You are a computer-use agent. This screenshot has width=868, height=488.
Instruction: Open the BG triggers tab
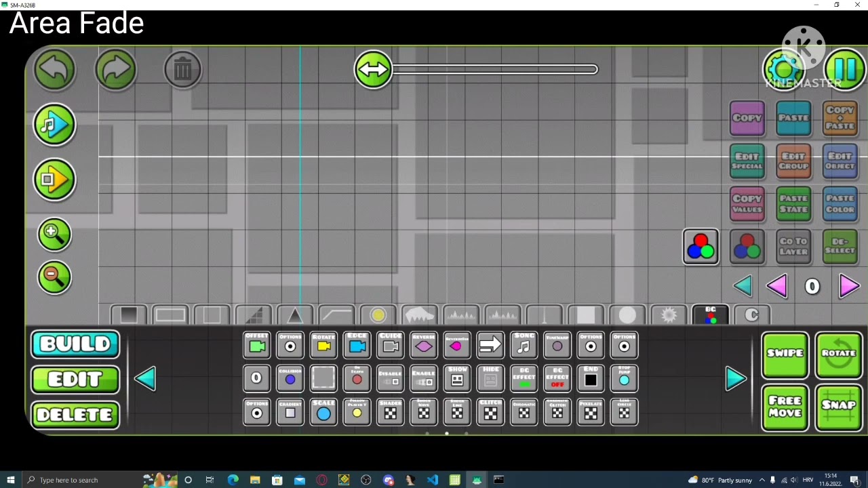710,315
